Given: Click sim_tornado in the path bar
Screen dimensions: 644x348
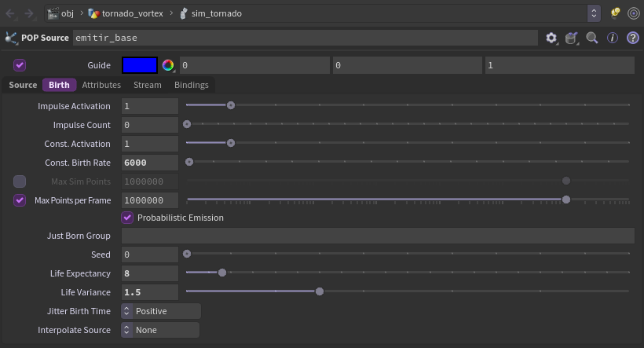Looking at the screenshot, I should 217,13.
